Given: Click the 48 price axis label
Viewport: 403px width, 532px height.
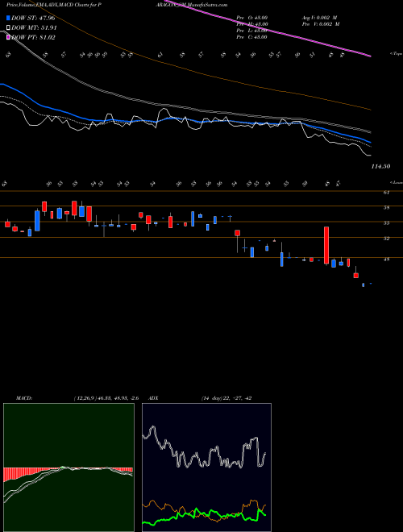Looking at the screenshot, I should (386, 260).
